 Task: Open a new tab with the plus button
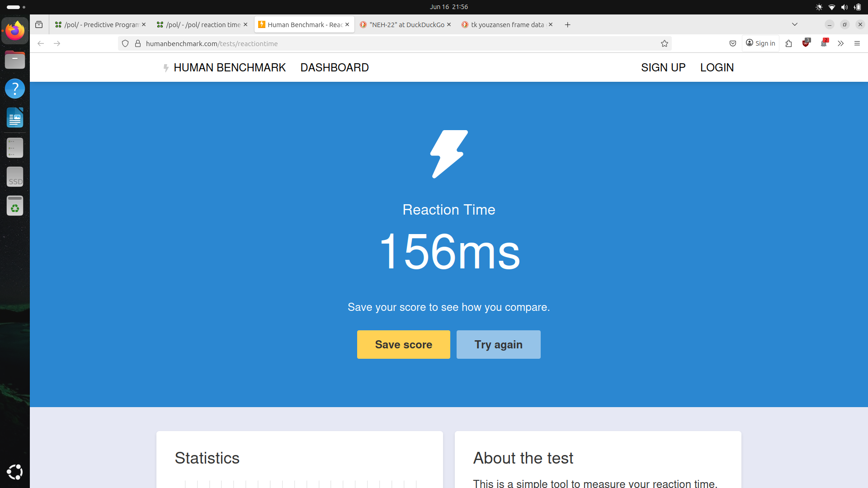point(567,25)
